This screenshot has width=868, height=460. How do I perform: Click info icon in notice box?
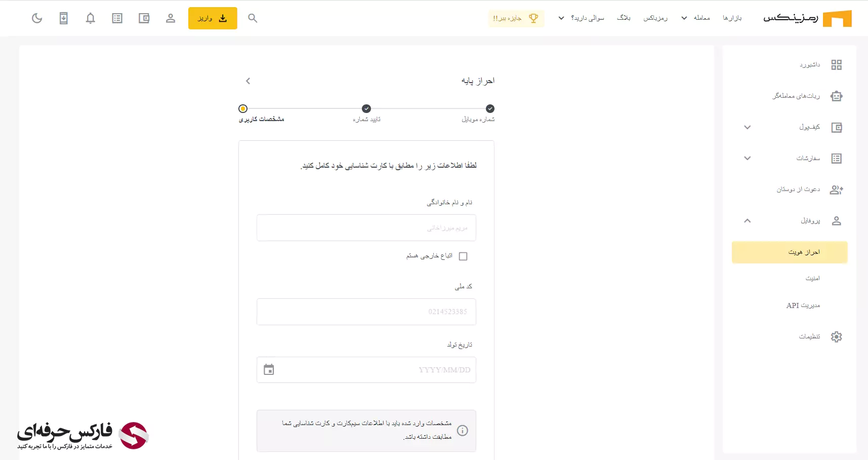click(463, 431)
